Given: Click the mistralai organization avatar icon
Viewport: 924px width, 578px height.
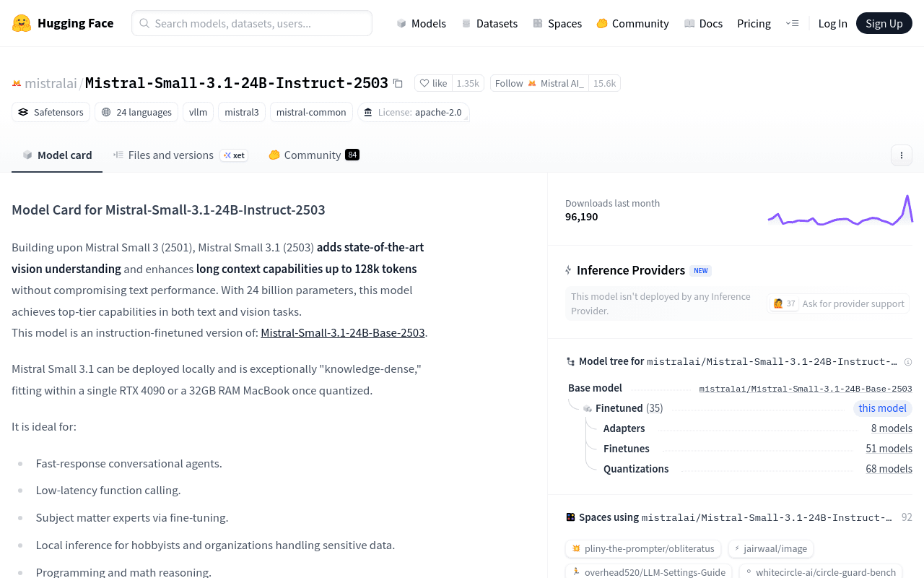Looking at the screenshot, I should pos(17,84).
